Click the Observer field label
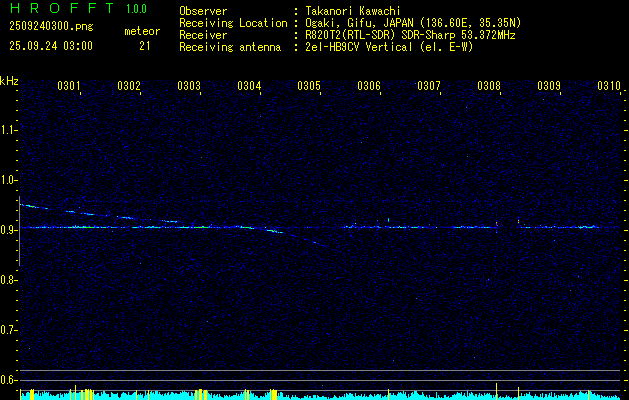629x400 pixels. point(203,11)
